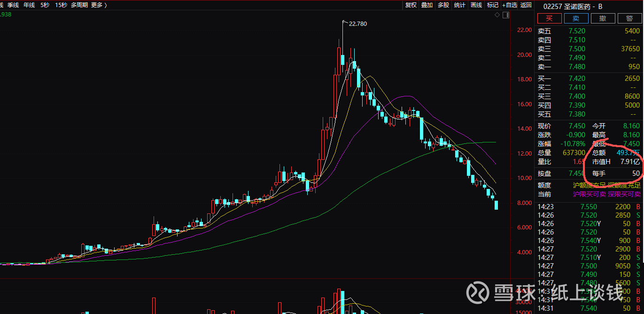Click the 警 alert button

pyautogui.click(x=629, y=19)
